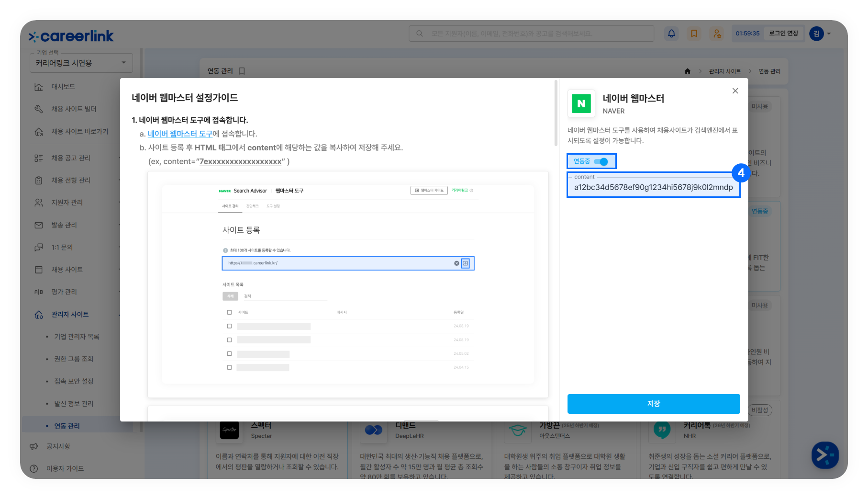Open 대시보드 in sidebar

tap(63, 87)
